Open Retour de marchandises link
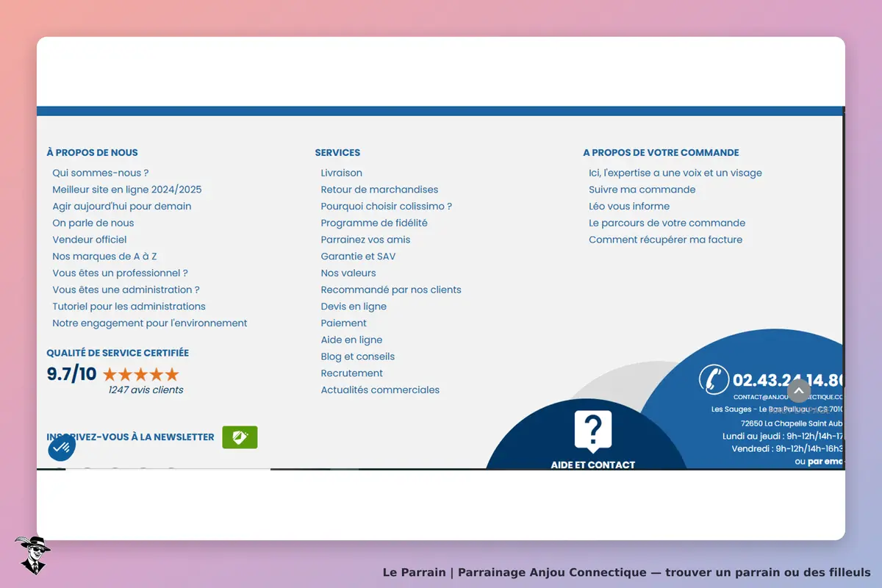Image resolution: width=882 pixels, height=588 pixels. pos(380,190)
